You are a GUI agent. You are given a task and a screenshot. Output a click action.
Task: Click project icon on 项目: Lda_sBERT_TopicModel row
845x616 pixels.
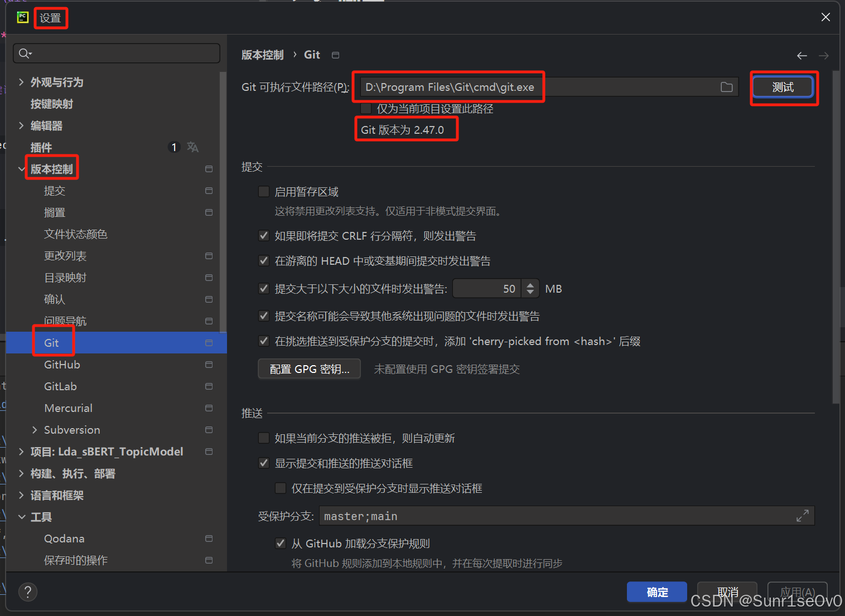pos(209,452)
